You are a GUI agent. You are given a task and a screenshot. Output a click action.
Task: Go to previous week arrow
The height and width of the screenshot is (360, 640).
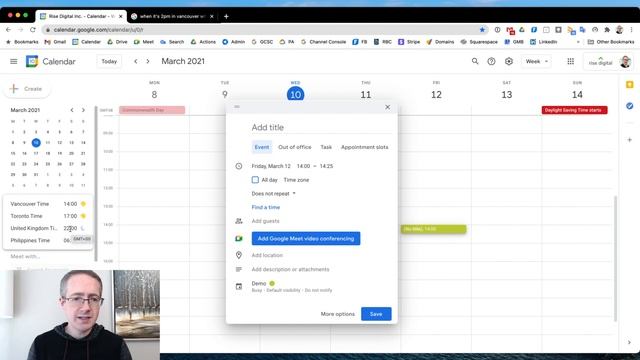[x=136, y=61]
